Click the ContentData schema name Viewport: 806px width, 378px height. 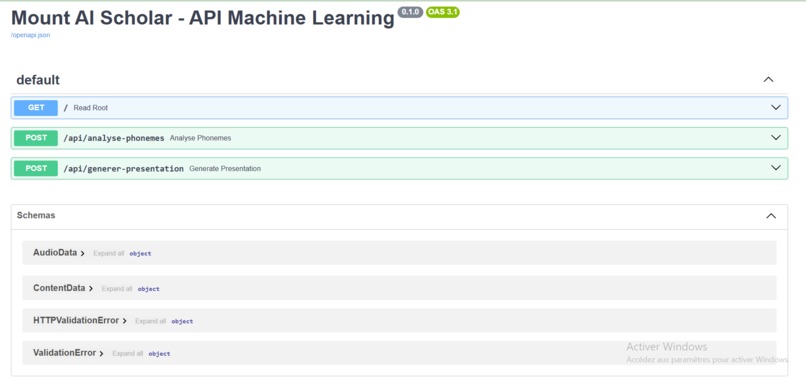tap(59, 288)
